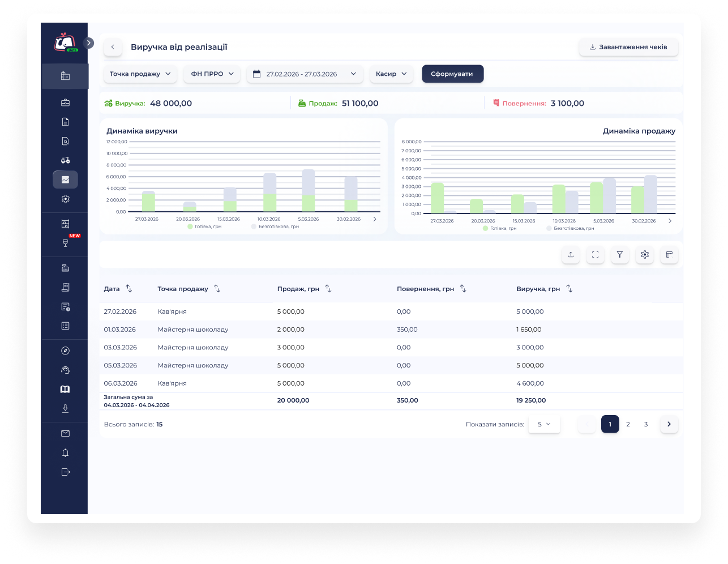The image size is (728, 564).
Task: Open the document icon in the sidebar
Action: coord(65,122)
